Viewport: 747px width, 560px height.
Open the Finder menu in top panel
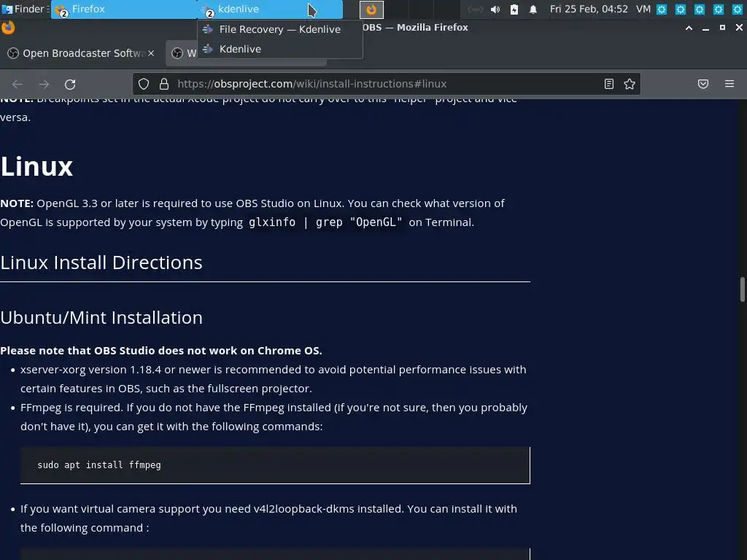point(26,9)
